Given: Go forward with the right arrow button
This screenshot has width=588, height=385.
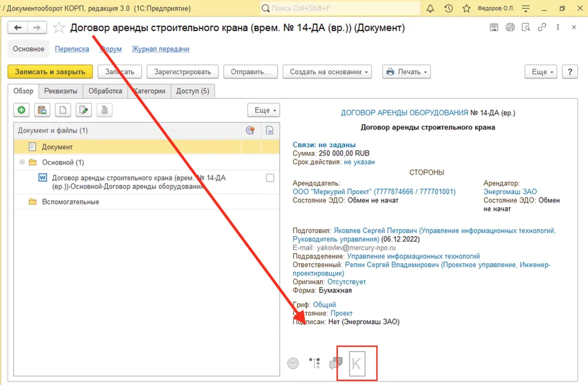Looking at the screenshot, I should click(x=36, y=28).
